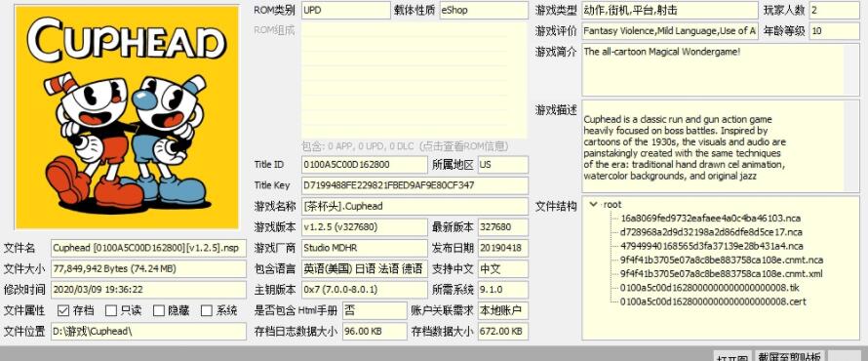868x361 pixels.
Task: Select 16a8069fed9732eafaee4a0c4ba46103.nca in tree
Action: pos(710,219)
